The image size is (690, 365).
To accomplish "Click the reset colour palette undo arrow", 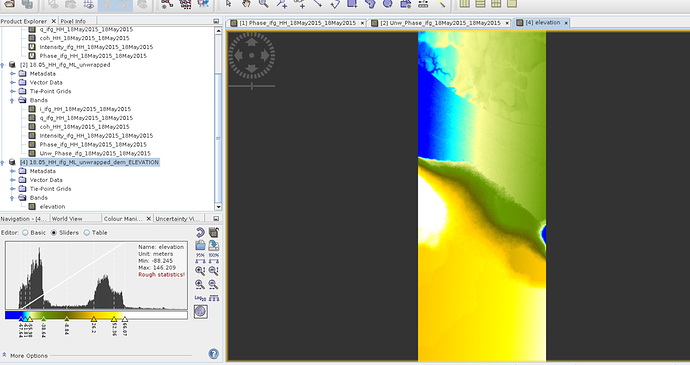I will 200,232.
